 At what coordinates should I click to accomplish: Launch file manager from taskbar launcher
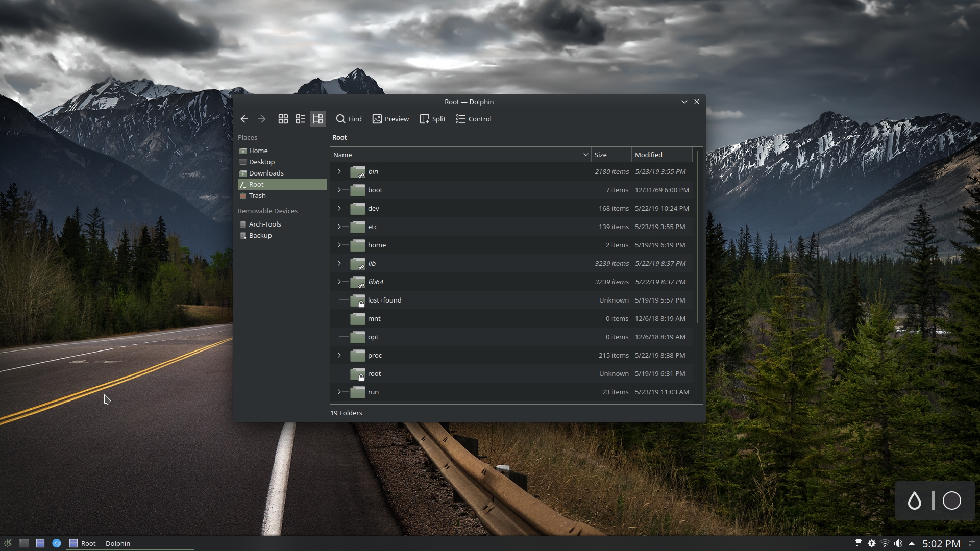40,543
